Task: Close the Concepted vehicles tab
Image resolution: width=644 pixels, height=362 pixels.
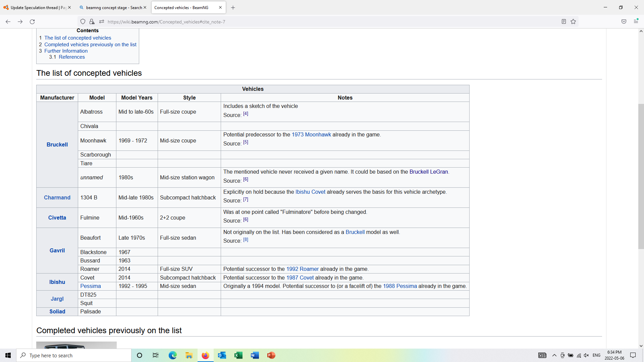Action: click(x=220, y=7)
